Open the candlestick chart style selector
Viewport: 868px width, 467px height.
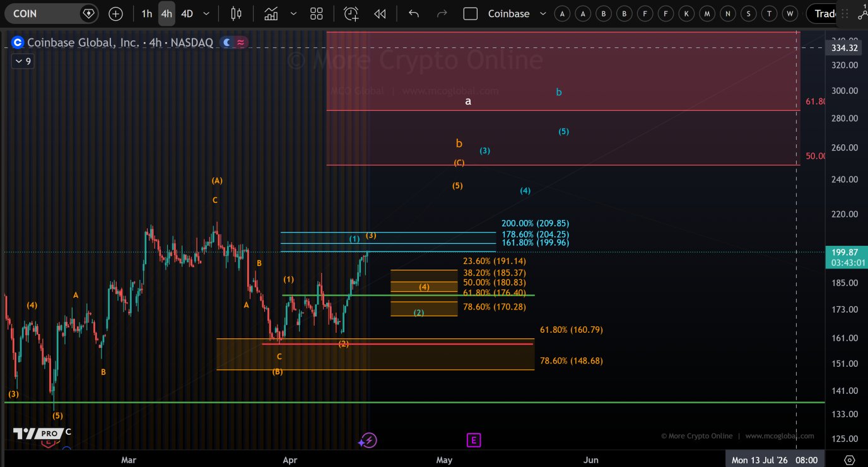click(x=237, y=13)
